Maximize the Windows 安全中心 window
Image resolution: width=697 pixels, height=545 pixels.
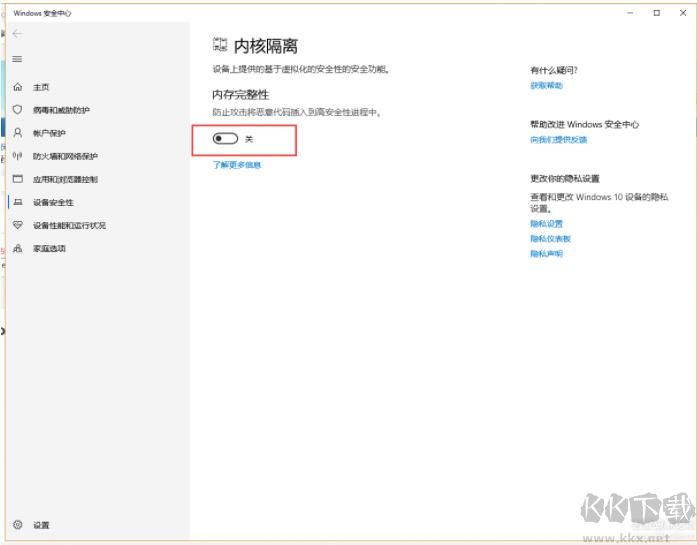(657, 13)
